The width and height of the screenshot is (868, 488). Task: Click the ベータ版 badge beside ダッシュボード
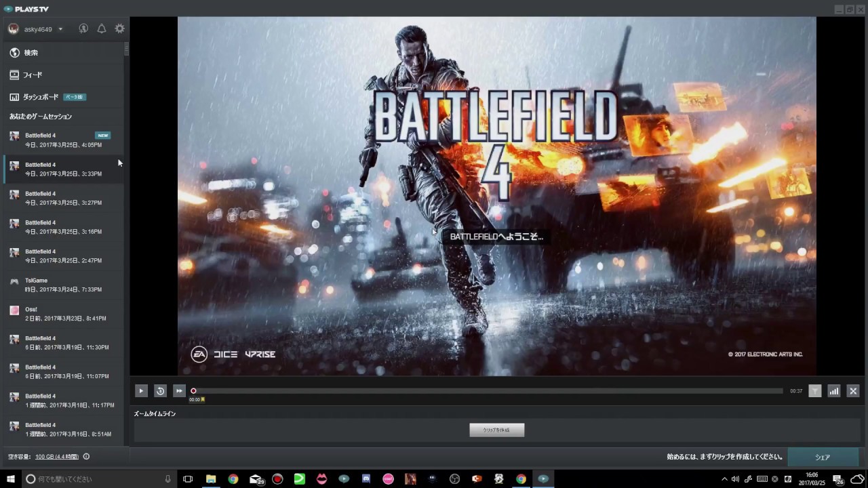pyautogui.click(x=75, y=97)
